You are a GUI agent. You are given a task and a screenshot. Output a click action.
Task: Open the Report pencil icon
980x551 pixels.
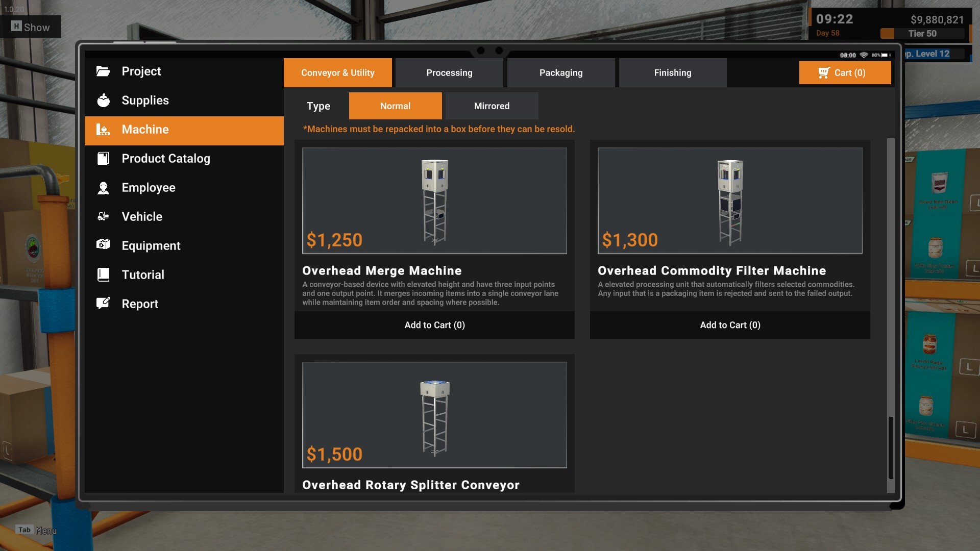(x=103, y=304)
